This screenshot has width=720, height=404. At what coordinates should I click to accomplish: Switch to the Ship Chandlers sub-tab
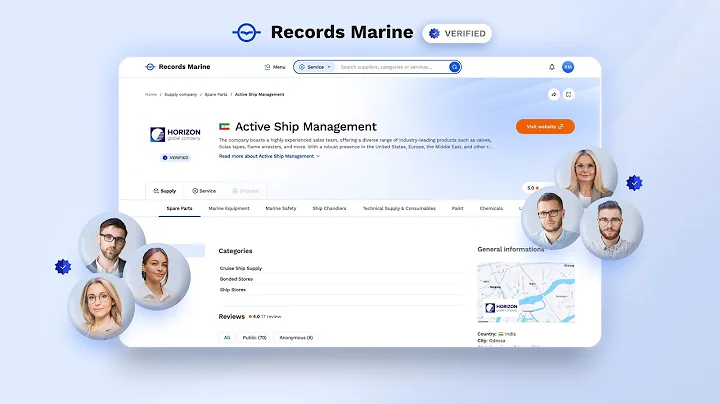[329, 208]
